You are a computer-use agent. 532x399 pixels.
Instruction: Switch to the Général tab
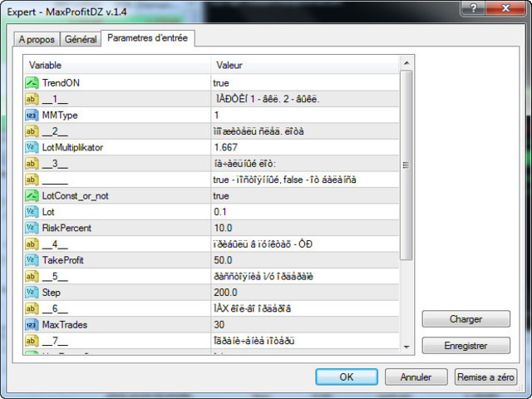[x=81, y=39]
